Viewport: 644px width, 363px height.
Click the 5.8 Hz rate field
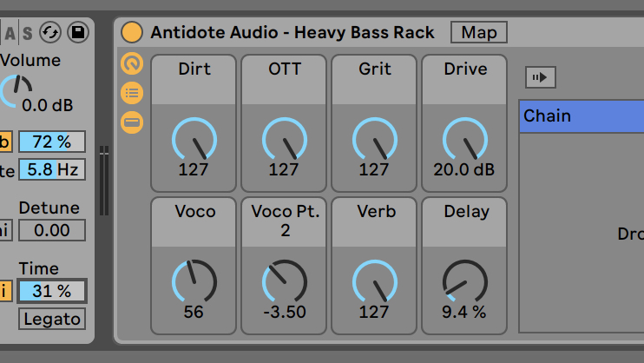pos(52,169)
